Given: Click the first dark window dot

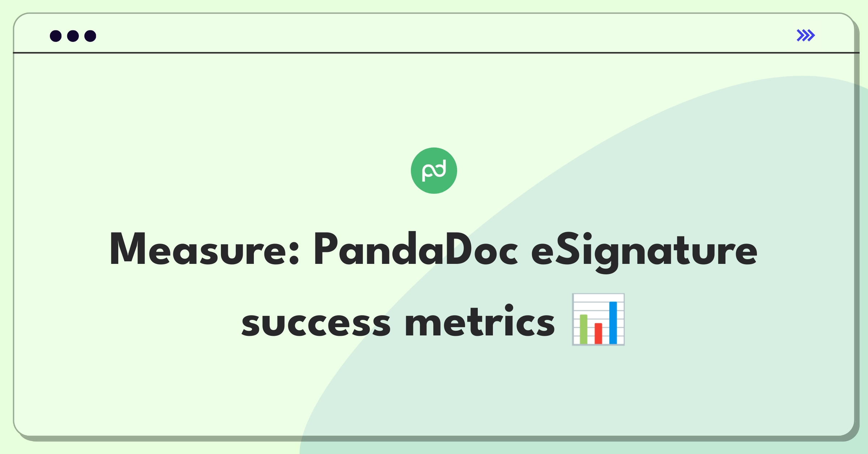Looking at the screenshot, I should pos(56,36).
